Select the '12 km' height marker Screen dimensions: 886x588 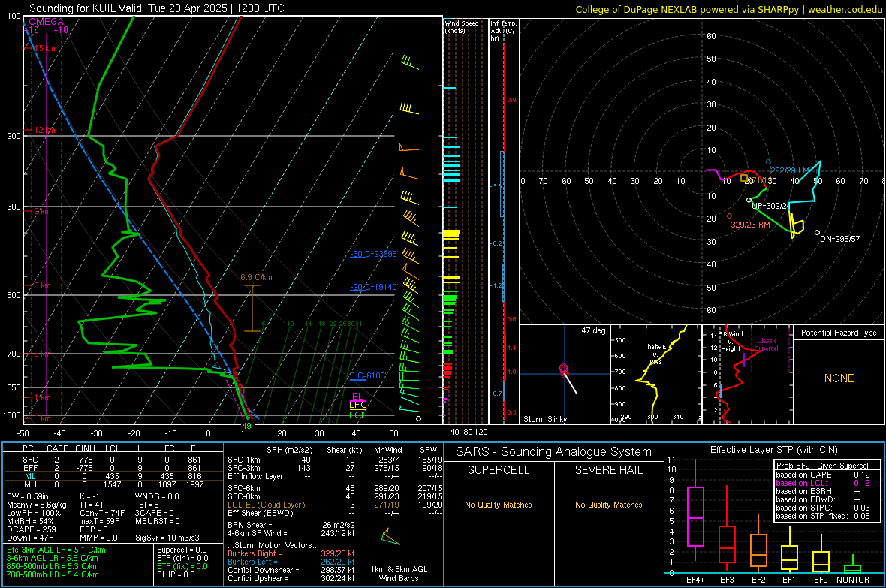[x=43, y=130]
